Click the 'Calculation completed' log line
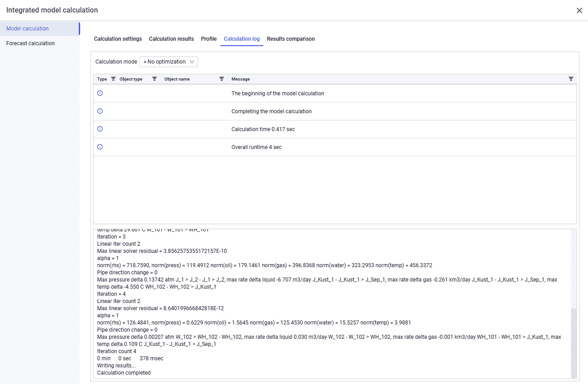 124,373
